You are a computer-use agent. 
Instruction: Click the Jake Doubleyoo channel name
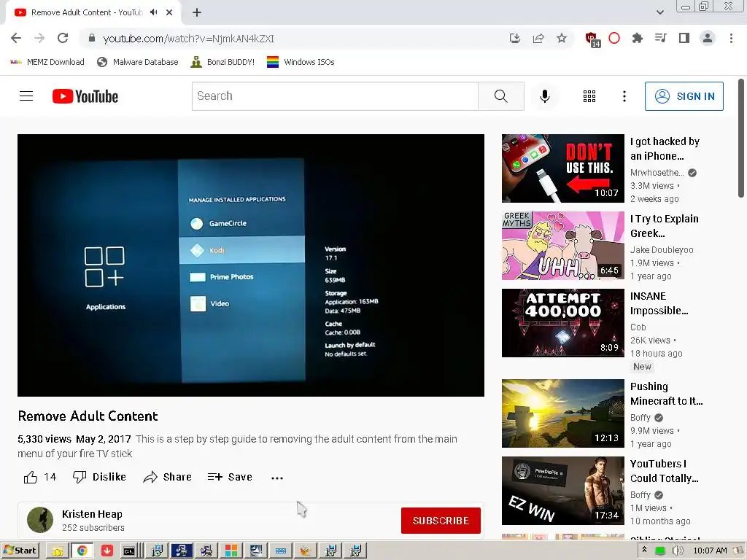(x=661, y=249)
